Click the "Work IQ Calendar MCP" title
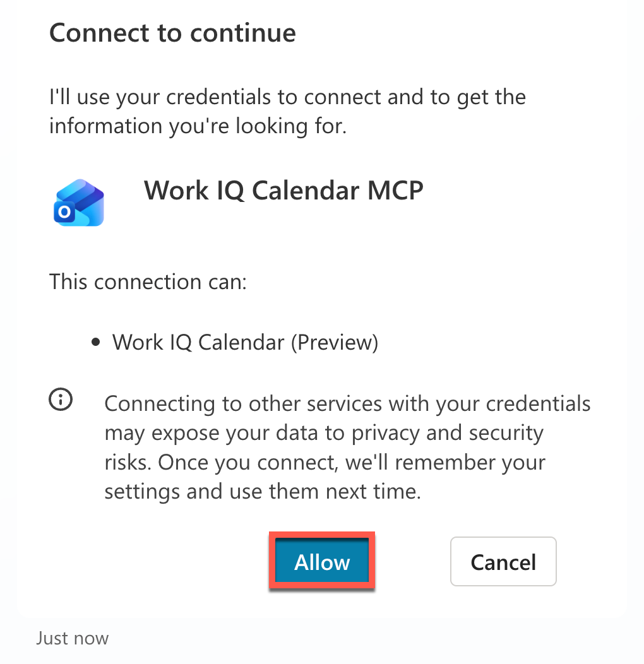Screen dimensions: 644x664 coord(283,189)
